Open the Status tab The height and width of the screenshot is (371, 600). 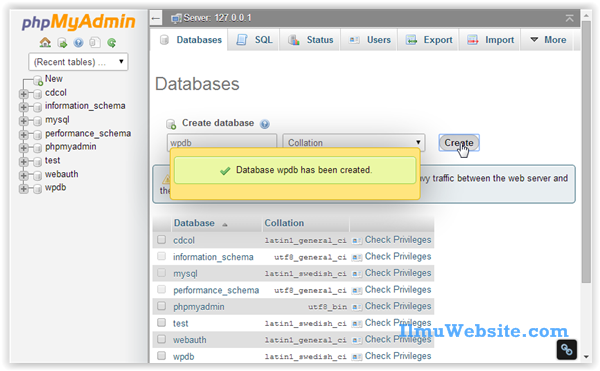310,40
